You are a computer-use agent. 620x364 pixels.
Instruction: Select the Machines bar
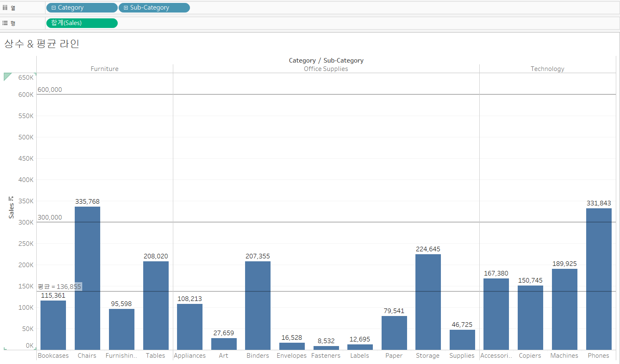pyautogui.click(x=564, y=309)
